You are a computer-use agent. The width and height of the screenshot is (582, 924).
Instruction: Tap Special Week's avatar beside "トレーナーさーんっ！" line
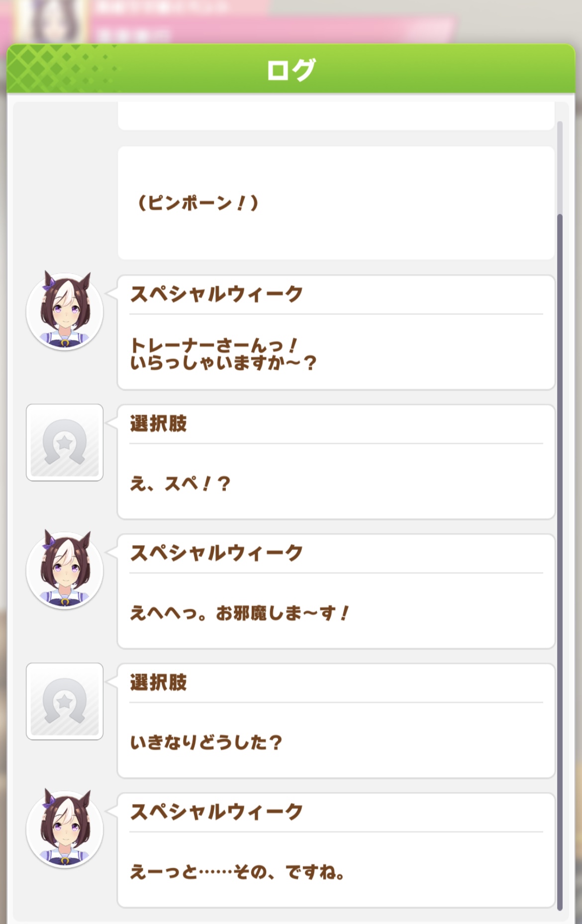(65, 312)
